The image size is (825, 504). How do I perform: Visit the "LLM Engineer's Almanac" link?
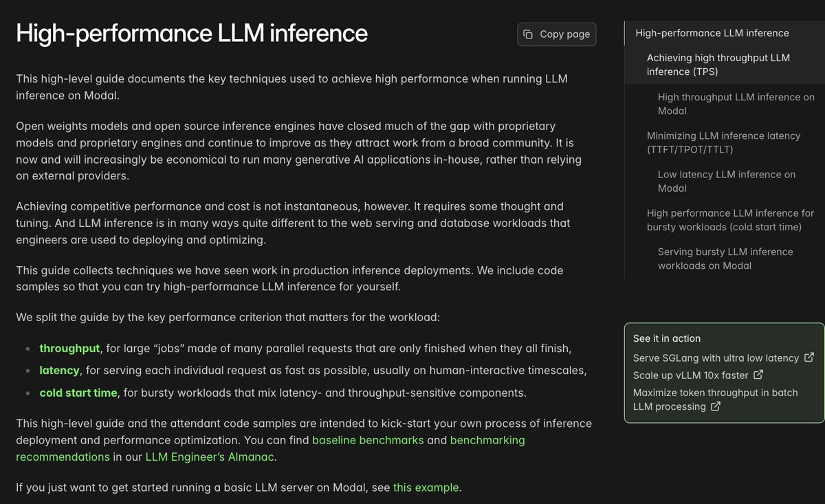(x=209, y=457)
